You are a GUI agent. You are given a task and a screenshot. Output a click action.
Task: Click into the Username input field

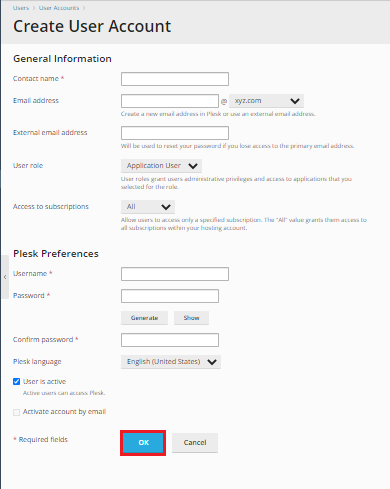tap(175, 274)
